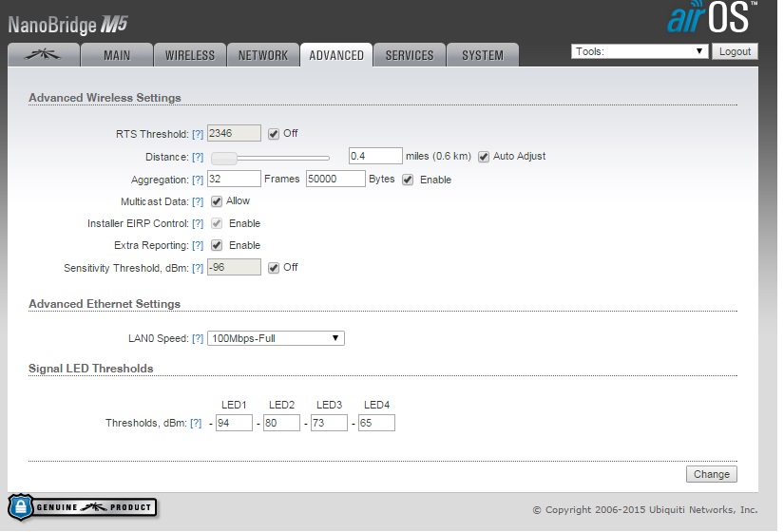784x532 pixels.
Task: Open help for Aggregation
Action: pyautogui.click(x=198, y=180)
